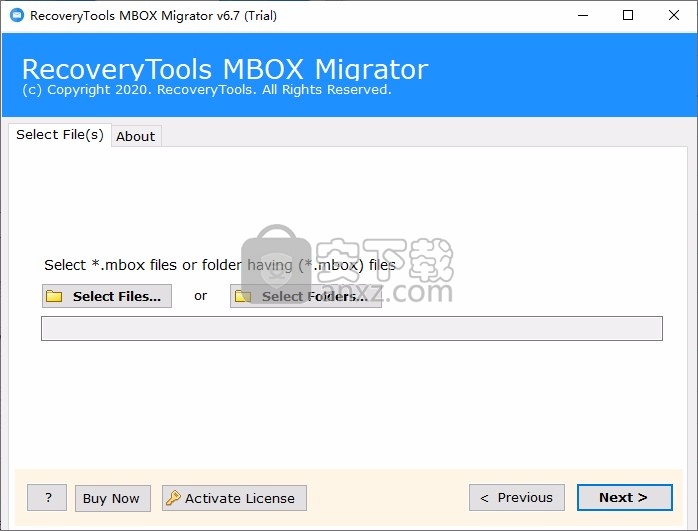This screenshot has width=698, height=531.
Task: Go back with the Previous button
Action: (517, 498)
